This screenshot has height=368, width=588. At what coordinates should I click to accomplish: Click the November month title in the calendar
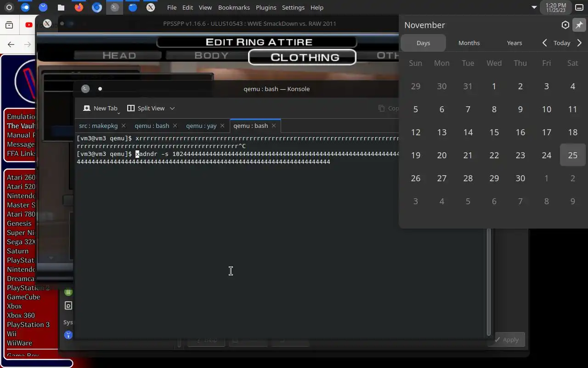click(424, 25)
